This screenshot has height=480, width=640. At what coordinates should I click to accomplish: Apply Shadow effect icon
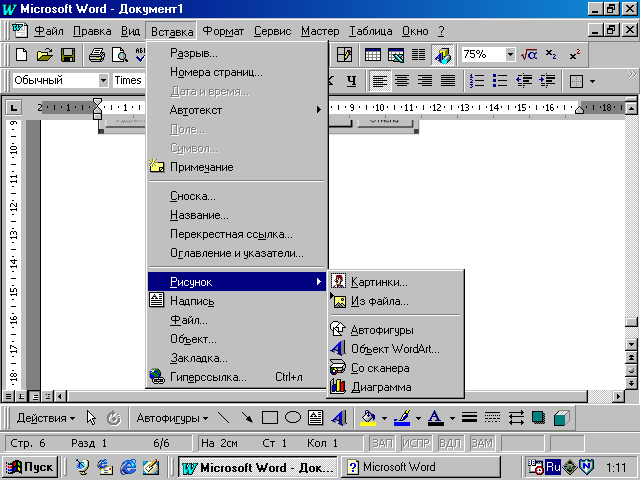(x=539, y=418)
